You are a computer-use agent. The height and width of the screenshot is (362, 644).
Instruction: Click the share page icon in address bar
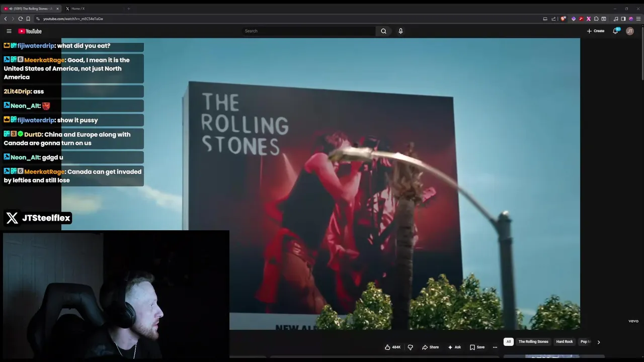[553, 19]
